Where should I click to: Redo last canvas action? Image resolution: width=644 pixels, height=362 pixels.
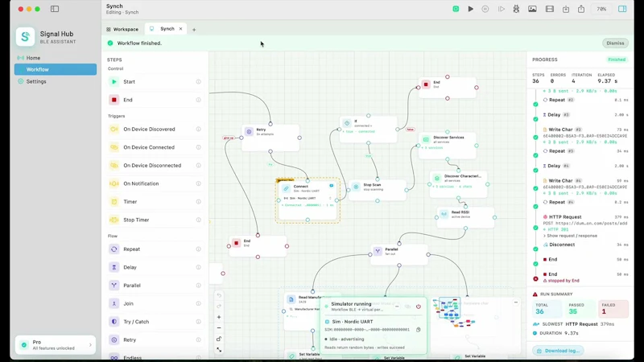point(219,306)
